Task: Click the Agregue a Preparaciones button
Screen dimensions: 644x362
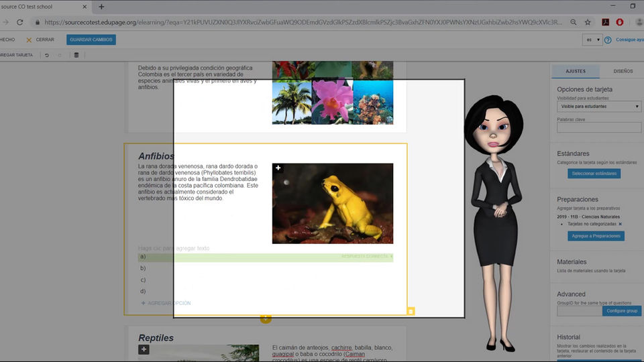Action: 596,236
